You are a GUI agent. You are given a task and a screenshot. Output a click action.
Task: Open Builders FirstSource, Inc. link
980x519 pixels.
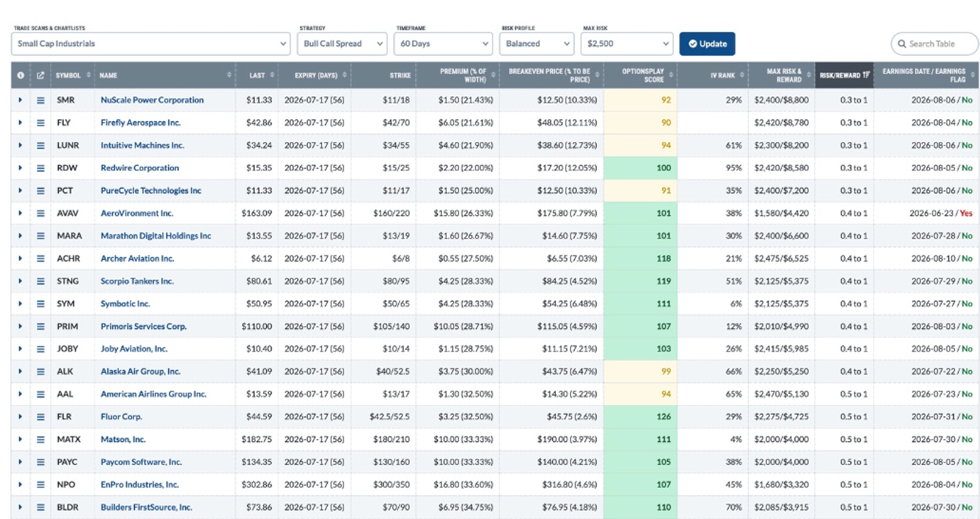tap(146, 507)
